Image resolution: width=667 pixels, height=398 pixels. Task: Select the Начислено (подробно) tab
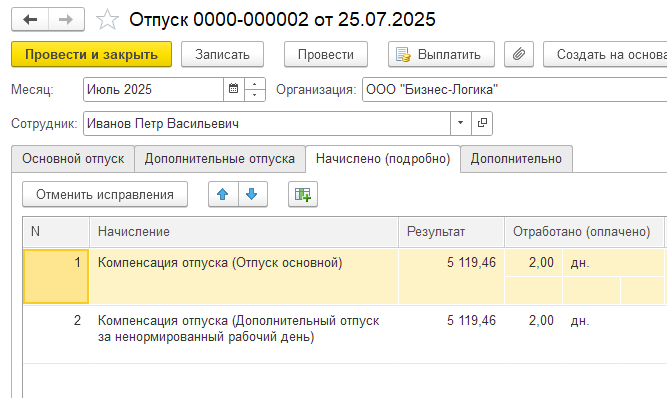click(383, 159)
